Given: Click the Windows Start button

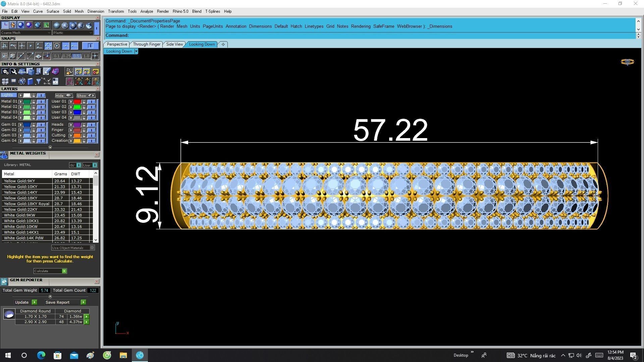Looking at the screenshot, I should click(8, 355).
